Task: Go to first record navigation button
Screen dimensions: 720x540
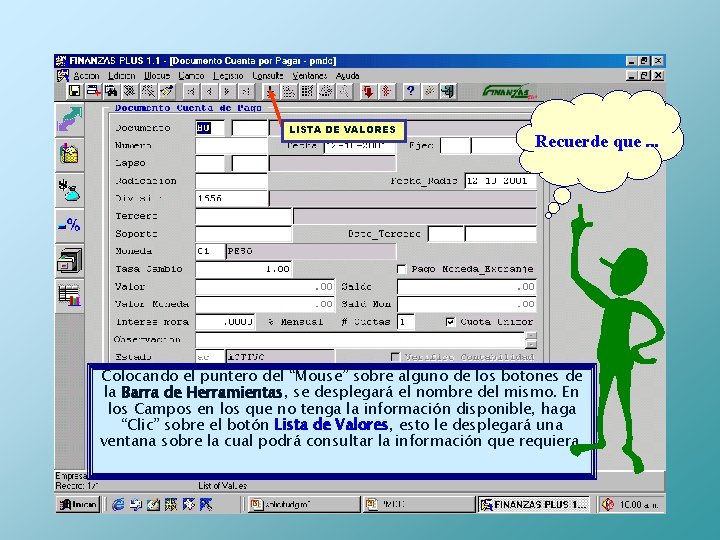Action: tap(191, 92)
